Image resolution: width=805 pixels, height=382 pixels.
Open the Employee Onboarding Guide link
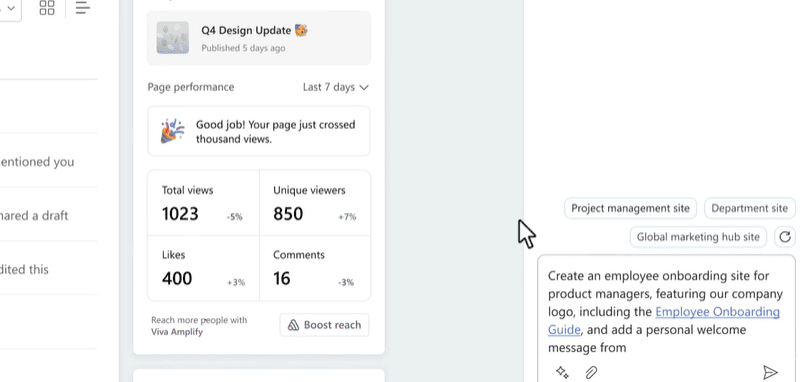(664, 321)
